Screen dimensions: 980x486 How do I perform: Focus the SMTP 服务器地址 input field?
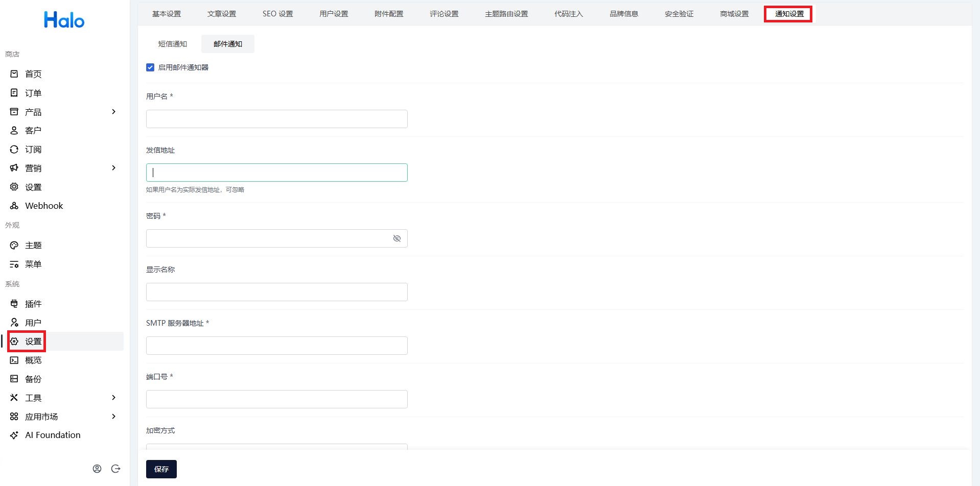277,346
